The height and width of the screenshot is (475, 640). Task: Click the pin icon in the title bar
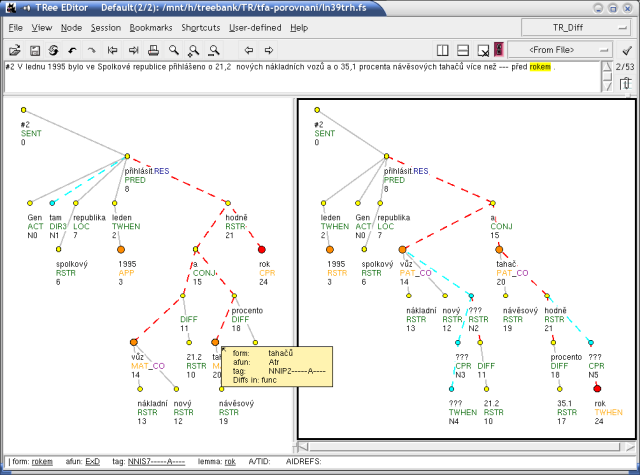click(27, 8)
